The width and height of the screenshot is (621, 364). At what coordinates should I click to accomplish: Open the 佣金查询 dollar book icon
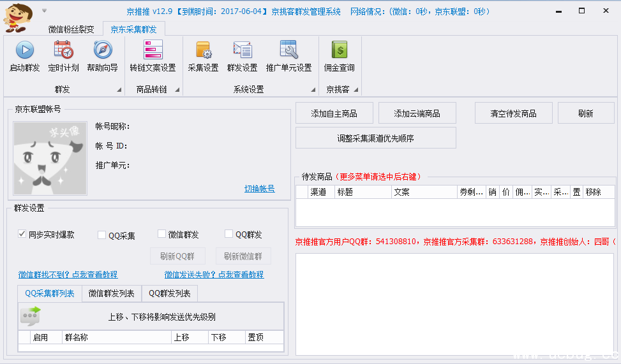[339, 50]
